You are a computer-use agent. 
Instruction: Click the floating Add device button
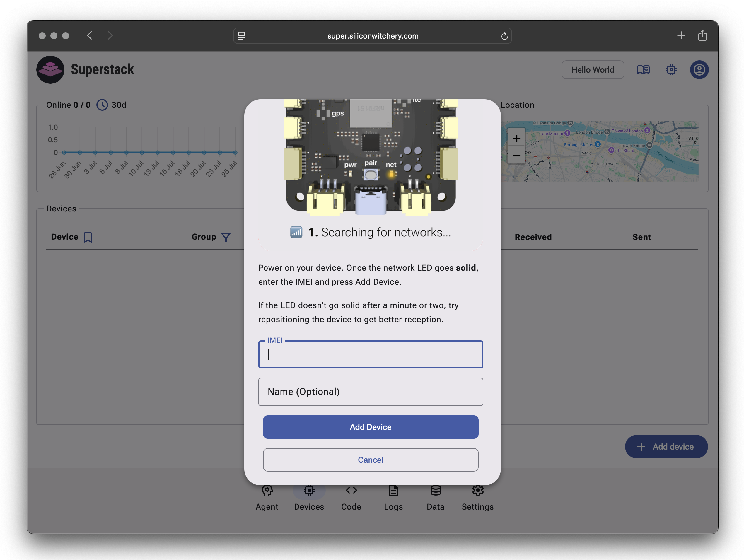pyautogui.click(x=666, y=447)
